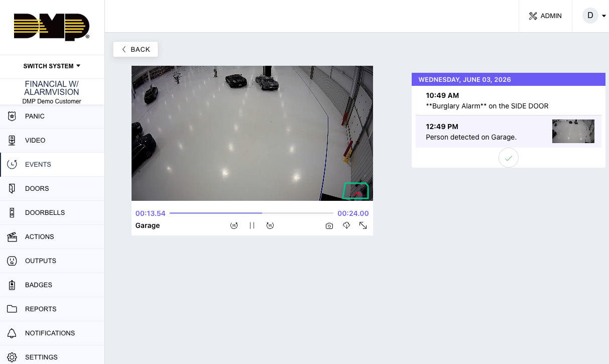Take a snapshot with camera icon

pos(329,226)
